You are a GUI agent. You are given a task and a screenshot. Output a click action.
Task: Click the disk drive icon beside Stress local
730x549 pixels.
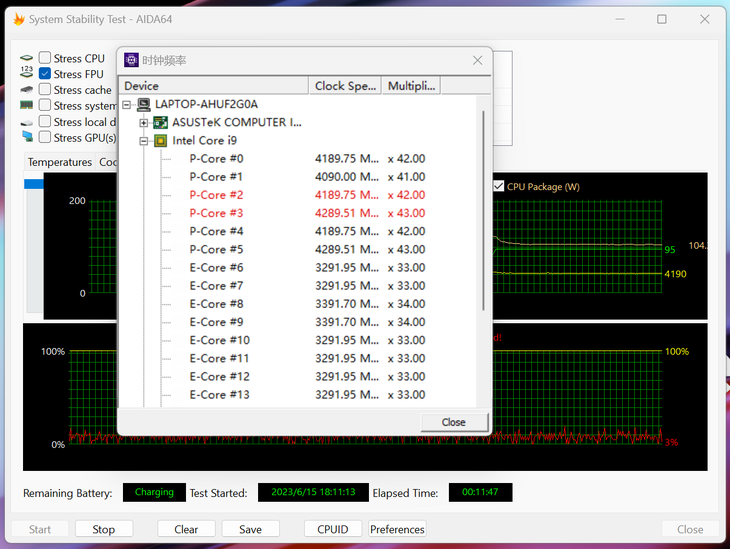tap(27, 123)
